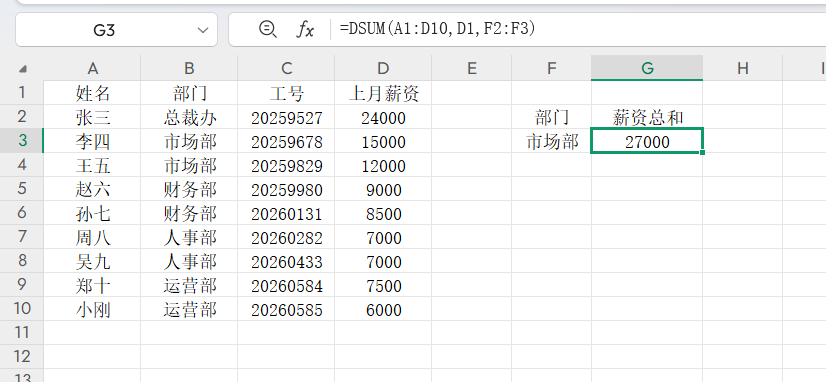Select row 1 header
826x382 pixels.
click(22, 93)
